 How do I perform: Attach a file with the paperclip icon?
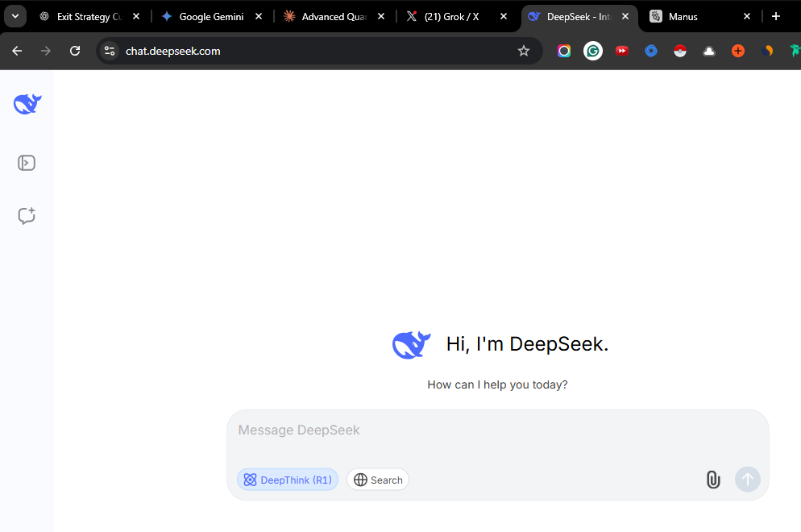[713, 480]
